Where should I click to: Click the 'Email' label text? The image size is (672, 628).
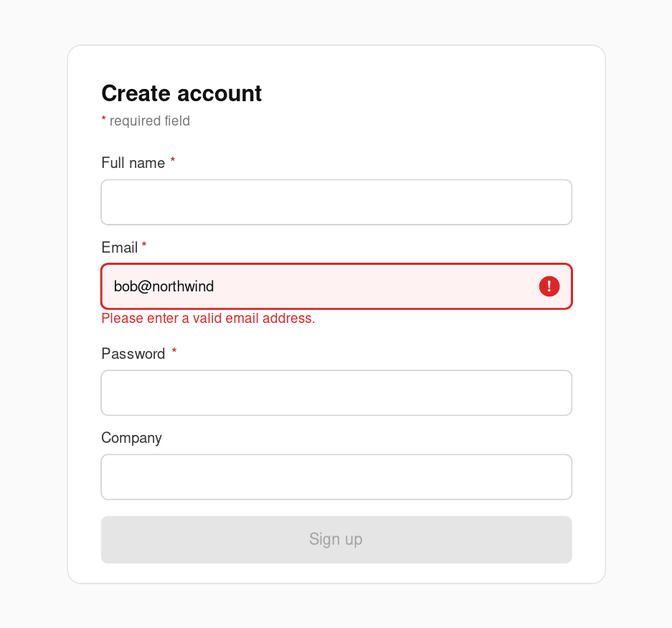[119, 248]
